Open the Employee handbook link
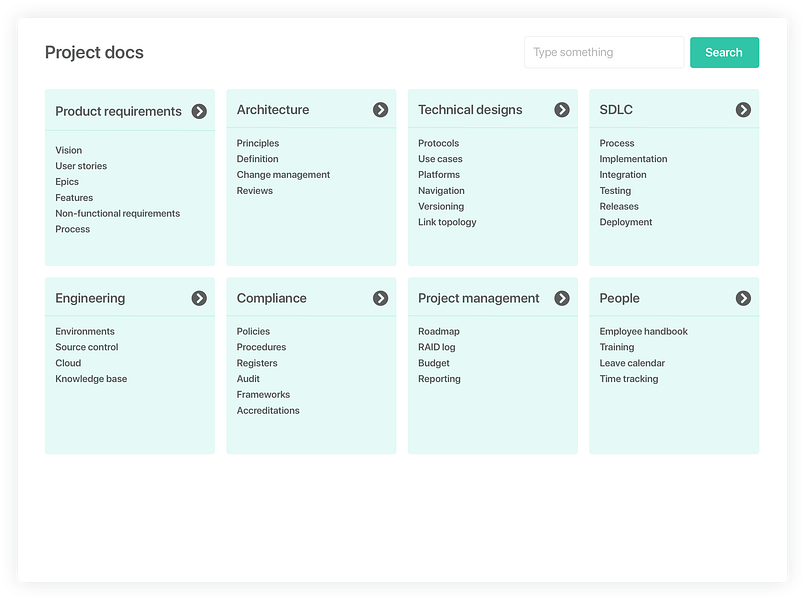Image resolution: width=805 pixels, height=600 pixels. [x=643, y=331]
